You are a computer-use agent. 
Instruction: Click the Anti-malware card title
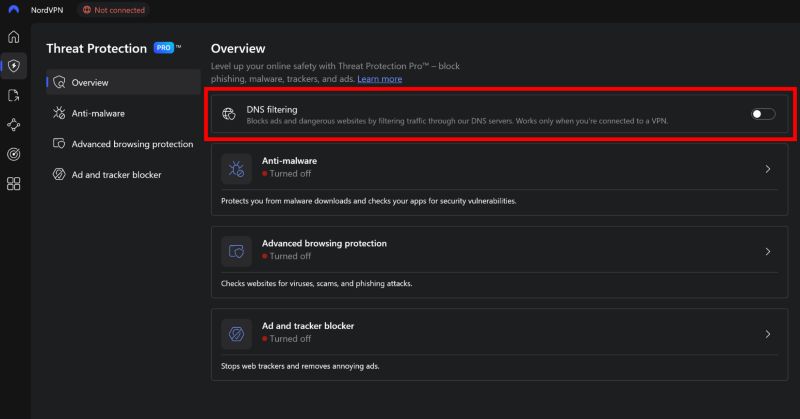pos(289,161)
